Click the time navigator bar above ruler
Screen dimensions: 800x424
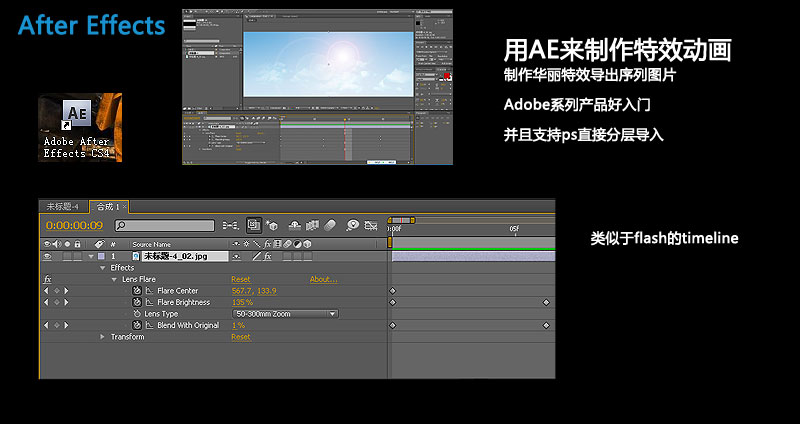click(401, 220)
